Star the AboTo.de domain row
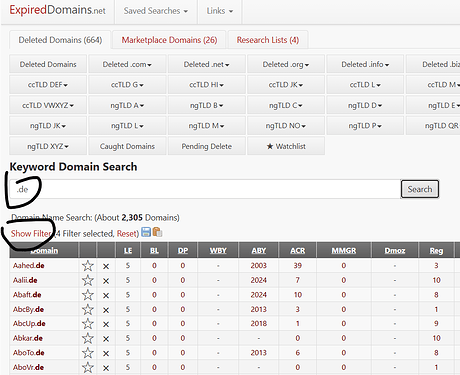This screenshot has width=460, height=375. point(88,353)
